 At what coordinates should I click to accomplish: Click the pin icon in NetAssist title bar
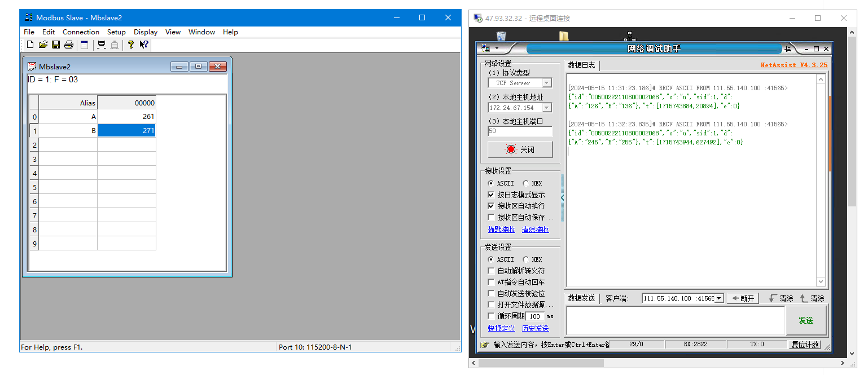point(788,49)
